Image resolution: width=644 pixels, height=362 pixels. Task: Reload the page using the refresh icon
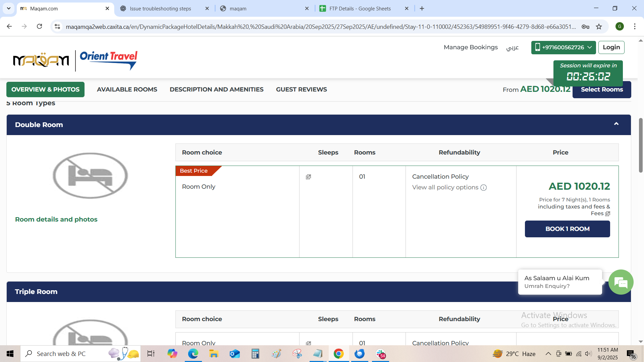click(x=40, y=26)
